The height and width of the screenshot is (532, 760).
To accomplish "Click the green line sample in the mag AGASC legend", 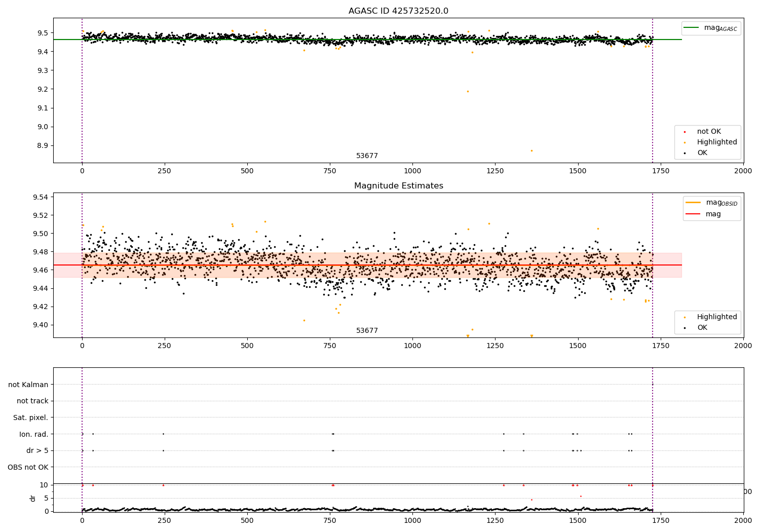I will click(691, 28).
